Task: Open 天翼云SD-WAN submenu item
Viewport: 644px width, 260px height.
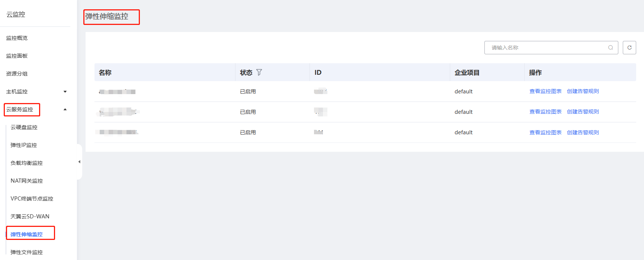Action: pos(30,216)
